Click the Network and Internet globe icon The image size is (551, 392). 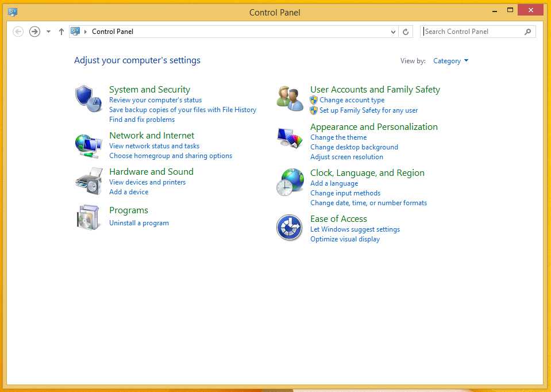pos(88,145)
